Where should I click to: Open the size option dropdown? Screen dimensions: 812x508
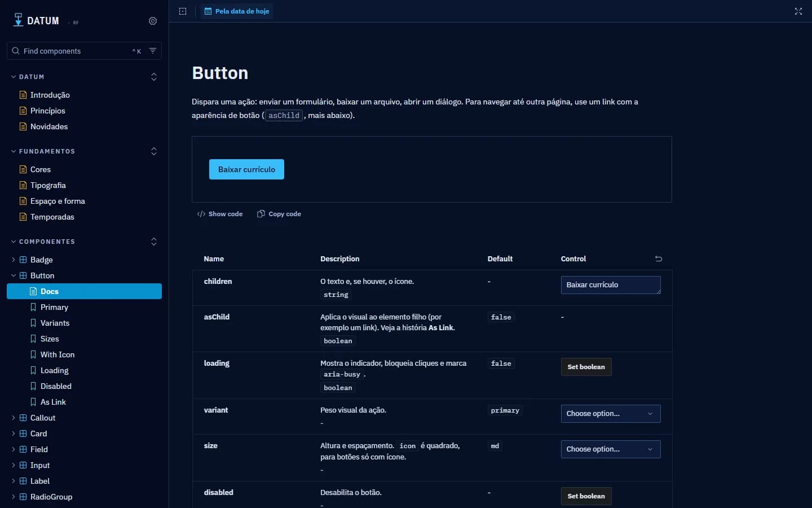(x=611, y=449)
